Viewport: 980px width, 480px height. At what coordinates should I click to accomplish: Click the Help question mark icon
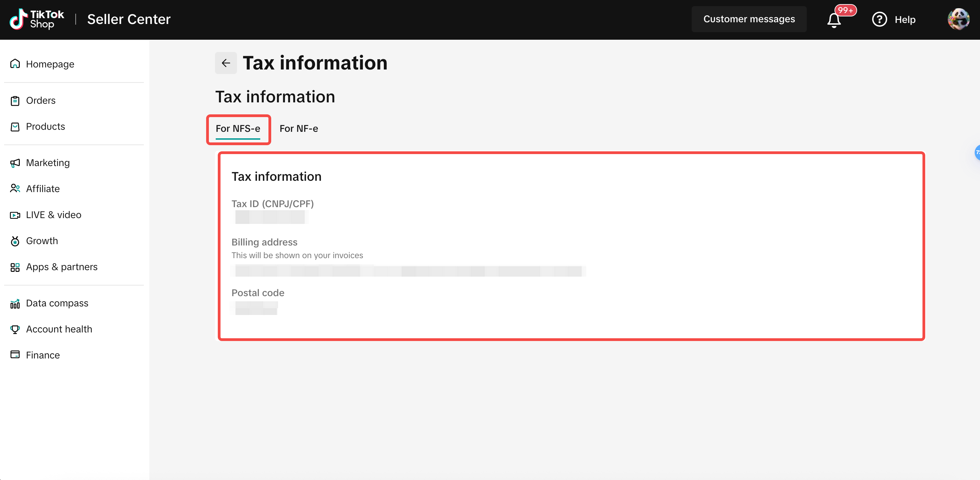(879, 20)
